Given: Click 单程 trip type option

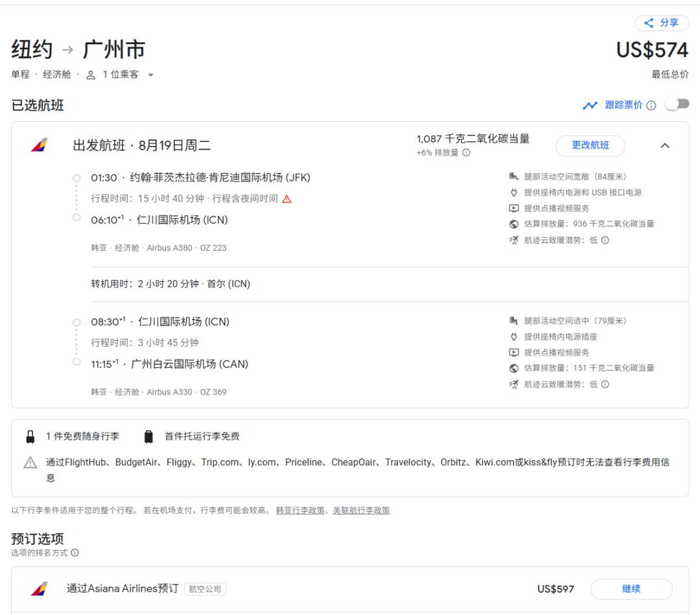Looking at the screenshot, I should click(20, 75).
